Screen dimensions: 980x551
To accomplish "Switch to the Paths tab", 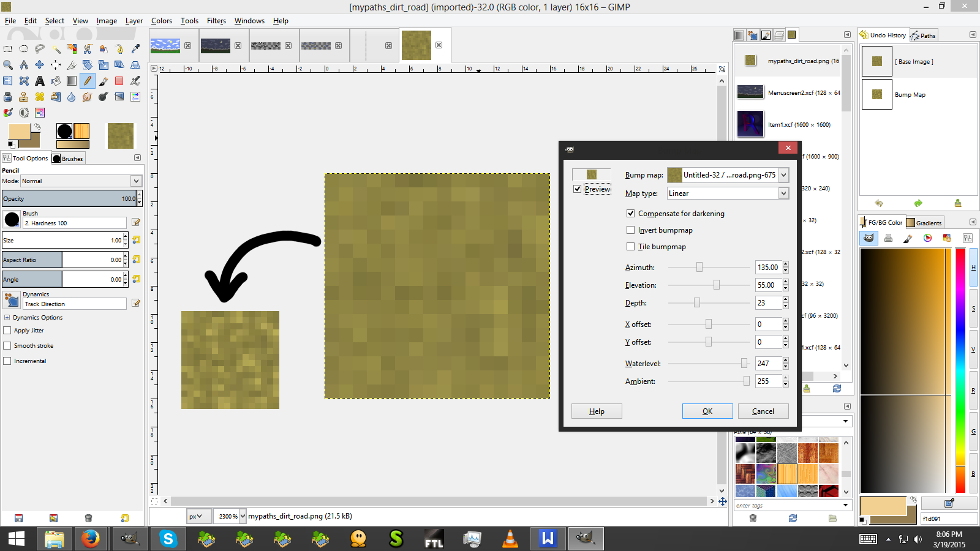I will [924, 36].
